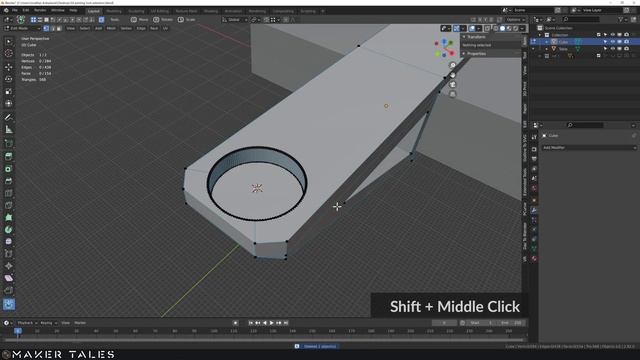
Task: Open the Mesh menu in viewport header
Action: pyautogui.click(x=111, y=28)
